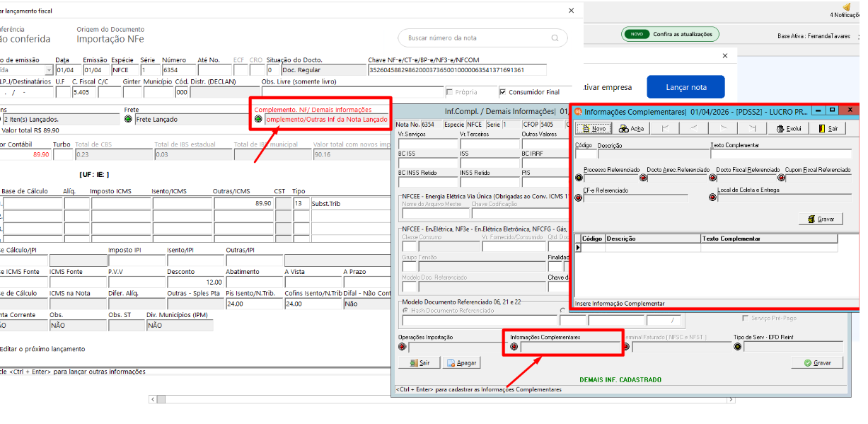868x424 pixels.
Task: Open Docto Fiscal Referenciado lookup icon
Action: (x=712, y=178)
